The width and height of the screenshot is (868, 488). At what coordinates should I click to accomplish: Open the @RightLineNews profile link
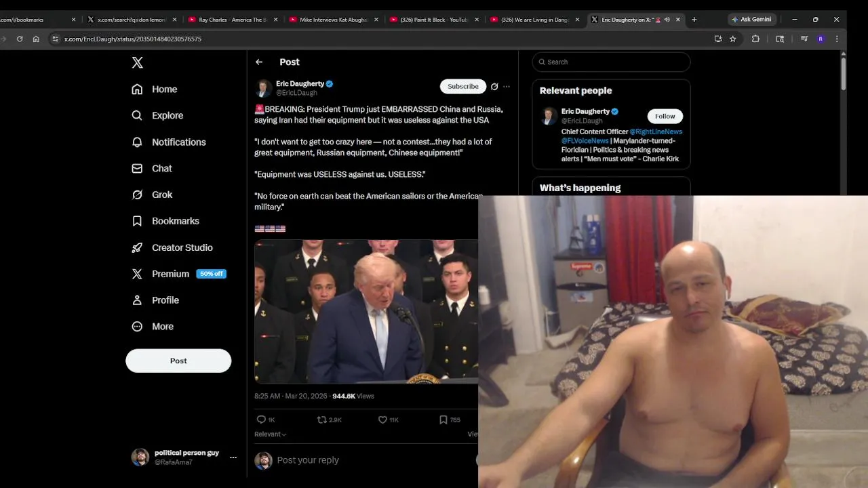656,131
